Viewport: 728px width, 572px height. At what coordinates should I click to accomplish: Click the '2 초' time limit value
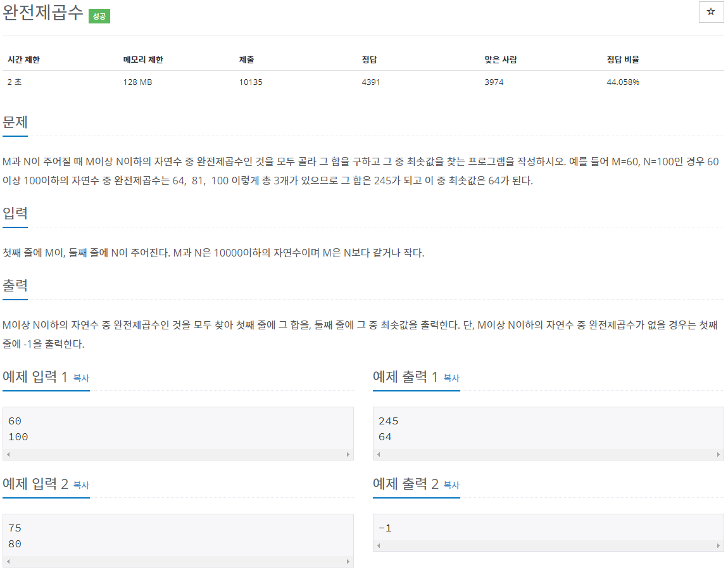[15, 82]
